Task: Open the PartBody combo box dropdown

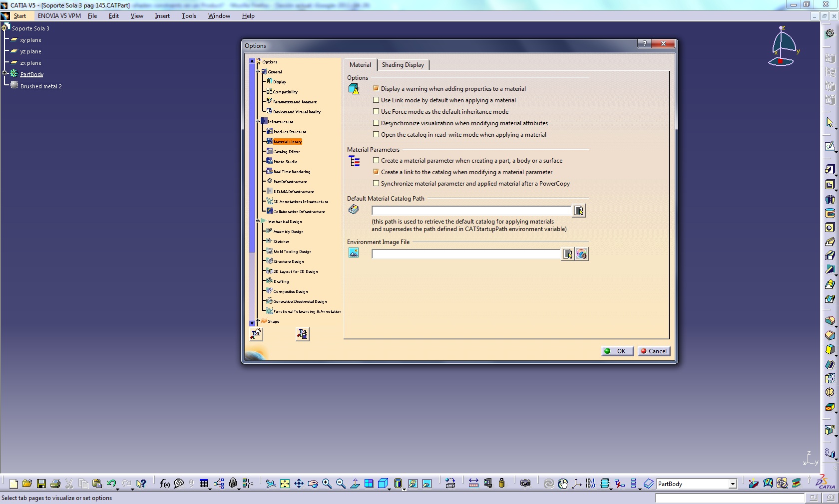Action: coord(733,484)
